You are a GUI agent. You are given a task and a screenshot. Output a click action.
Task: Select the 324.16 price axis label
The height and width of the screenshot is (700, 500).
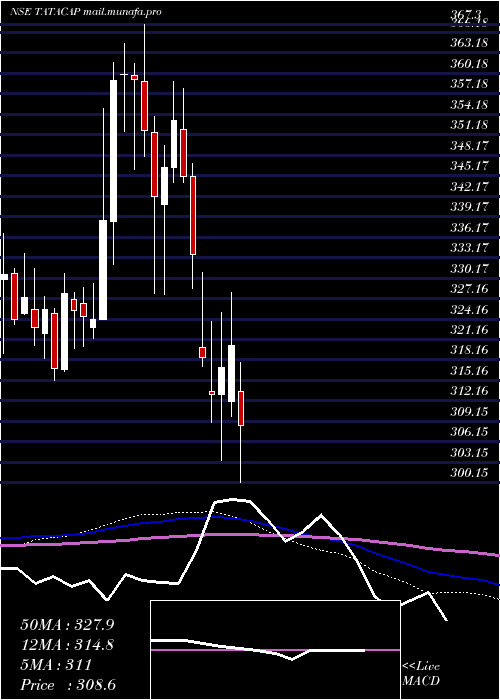pos(469,309)
